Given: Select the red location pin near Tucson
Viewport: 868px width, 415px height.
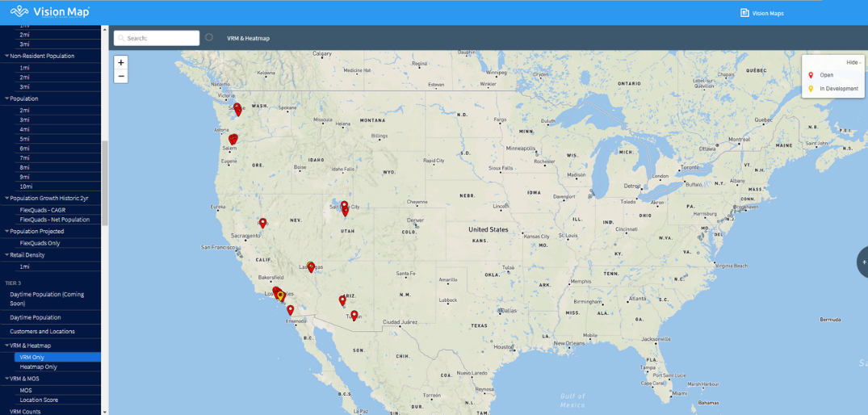Looking at the screenshot, I should click(354, 316).
